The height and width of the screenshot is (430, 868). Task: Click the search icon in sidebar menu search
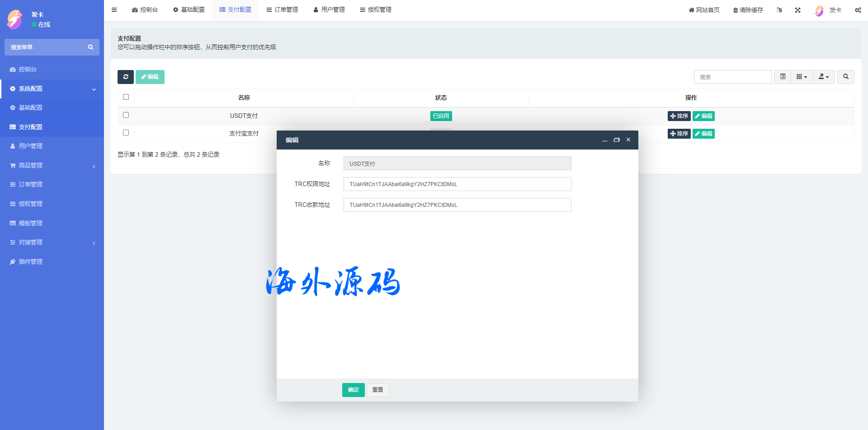(90, 47)
